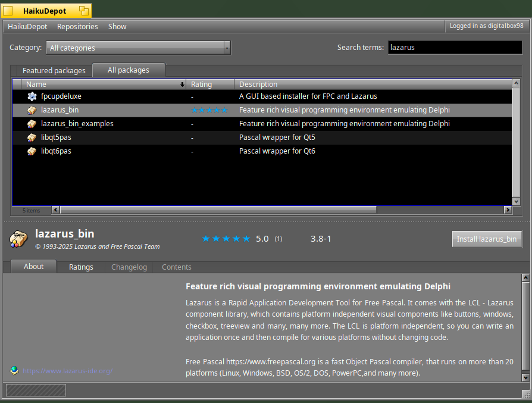Click the Search terms field containing lazarus
Screen dimensions: 532x403
tap(455, 48)
